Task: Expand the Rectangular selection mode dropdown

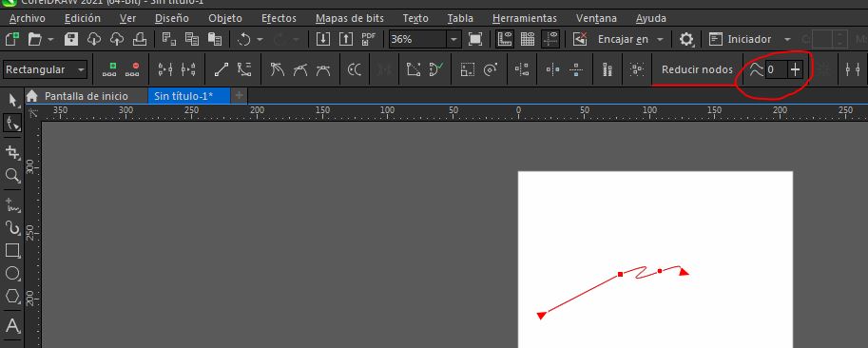Action: [x=82, y=69]
